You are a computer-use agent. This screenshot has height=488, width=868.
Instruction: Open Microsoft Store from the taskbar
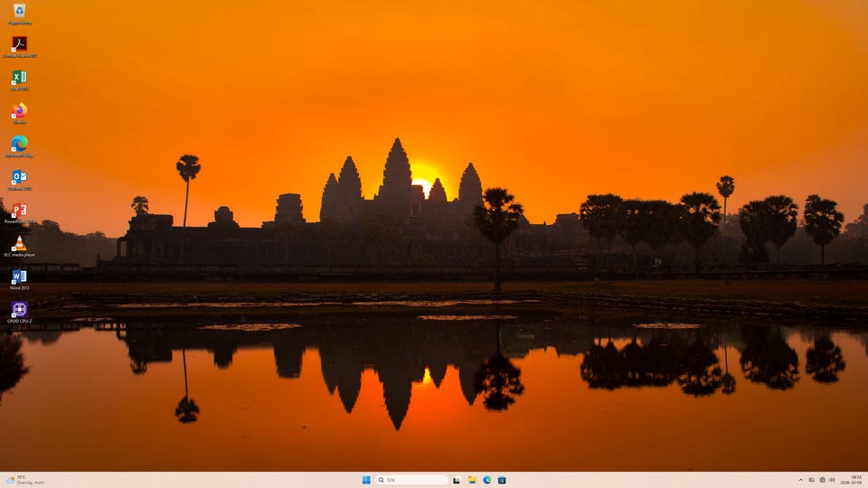[502, 480]
